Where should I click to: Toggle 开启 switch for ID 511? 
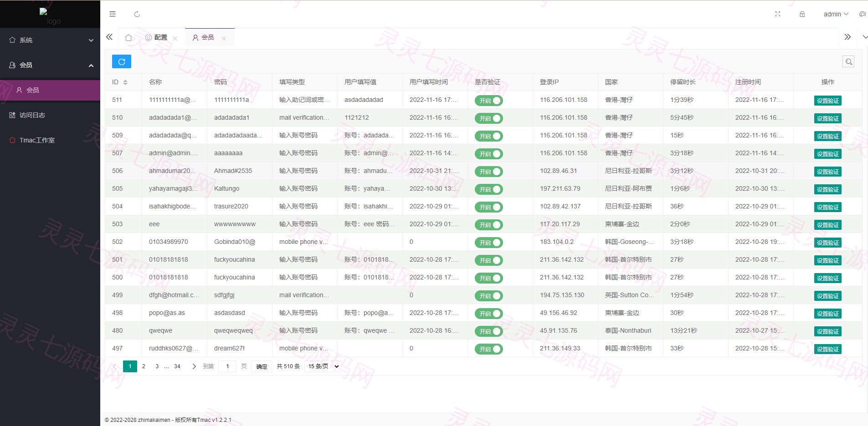coord(488,101)
